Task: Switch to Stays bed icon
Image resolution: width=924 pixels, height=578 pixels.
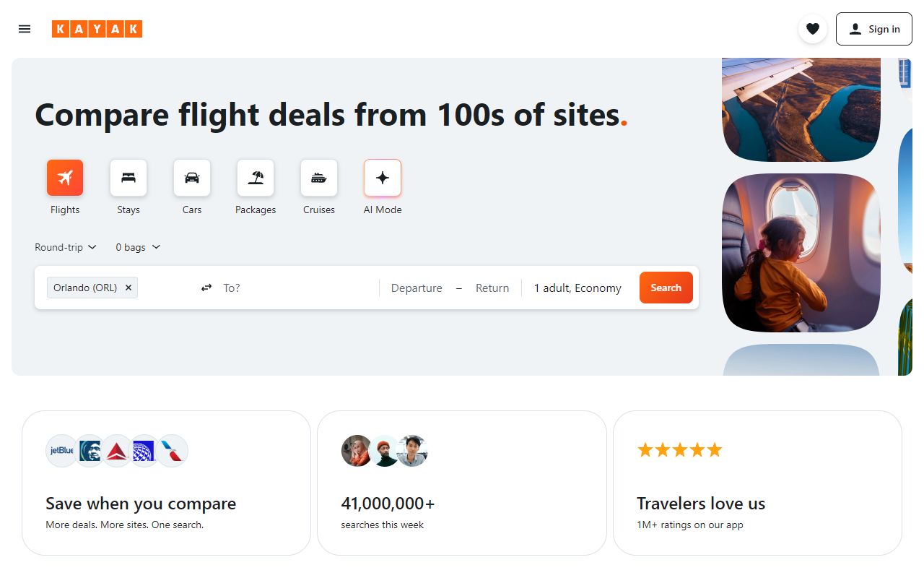Action: (x=128, y=178)
